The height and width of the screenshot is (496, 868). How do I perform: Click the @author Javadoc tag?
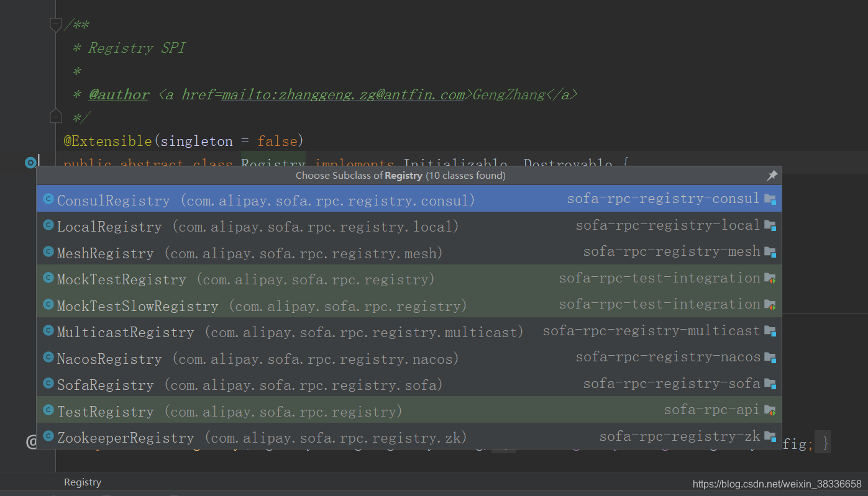(x=119, y=94)
